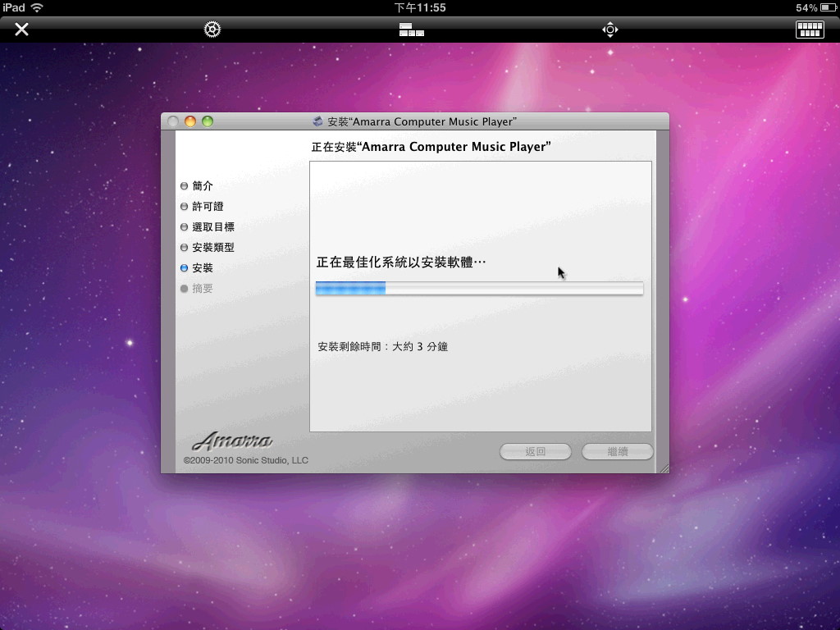Click the 繼續 continue button
This screenshot has height=630, width=840.
(617, 452)
